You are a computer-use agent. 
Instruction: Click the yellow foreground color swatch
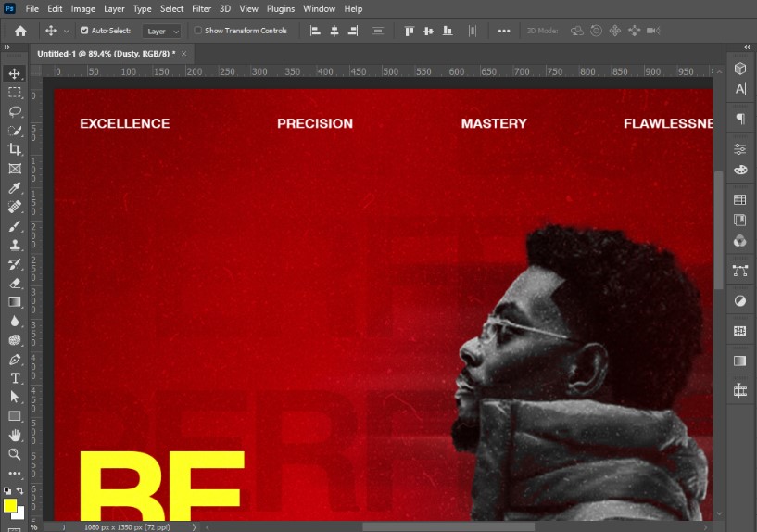point(9,505)
